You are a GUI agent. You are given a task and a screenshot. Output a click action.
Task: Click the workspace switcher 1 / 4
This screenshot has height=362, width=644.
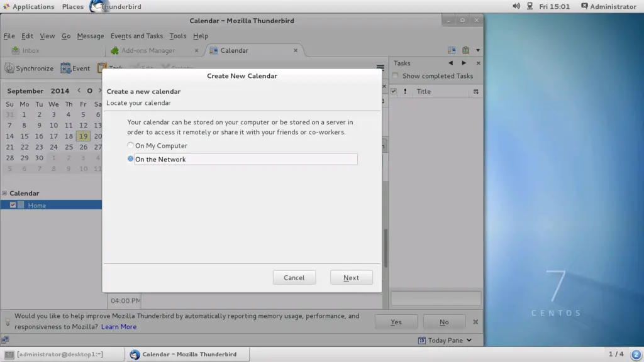tap(616, 354)
